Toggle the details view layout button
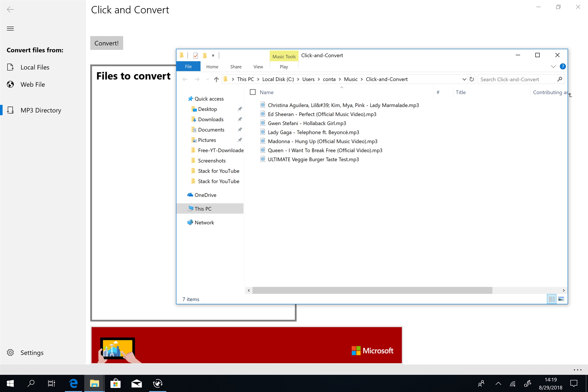 coord(552,299)
